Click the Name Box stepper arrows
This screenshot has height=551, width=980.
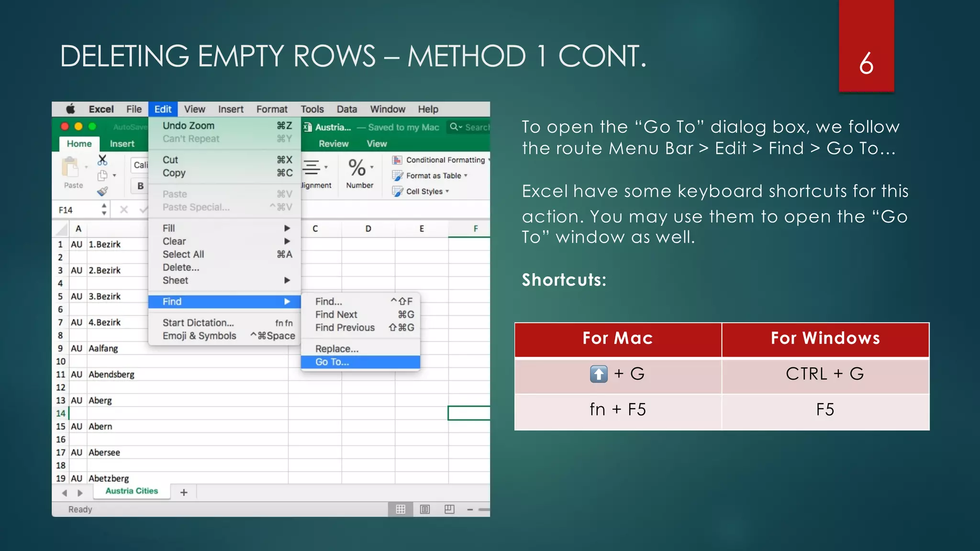(104, 209)
